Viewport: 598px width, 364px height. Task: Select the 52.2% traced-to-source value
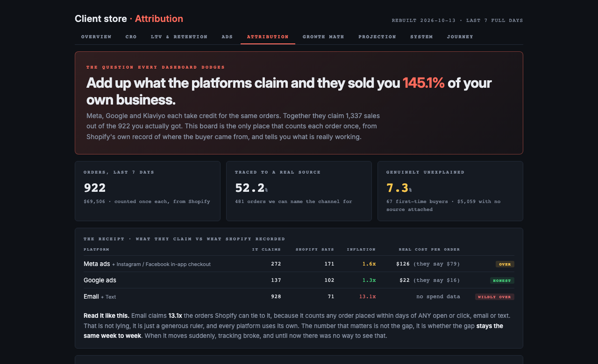pos(251,188)
